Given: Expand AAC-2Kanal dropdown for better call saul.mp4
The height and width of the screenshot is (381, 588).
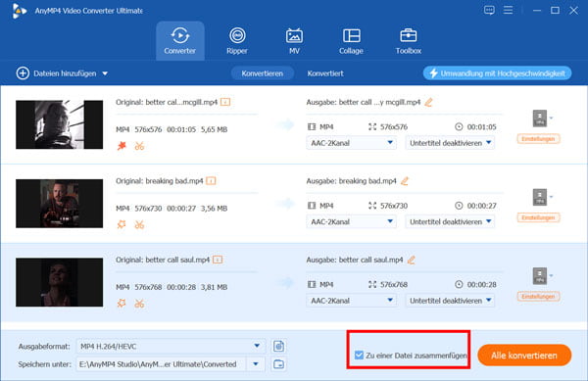Looking at the screenshot, I should coord(352,300).
